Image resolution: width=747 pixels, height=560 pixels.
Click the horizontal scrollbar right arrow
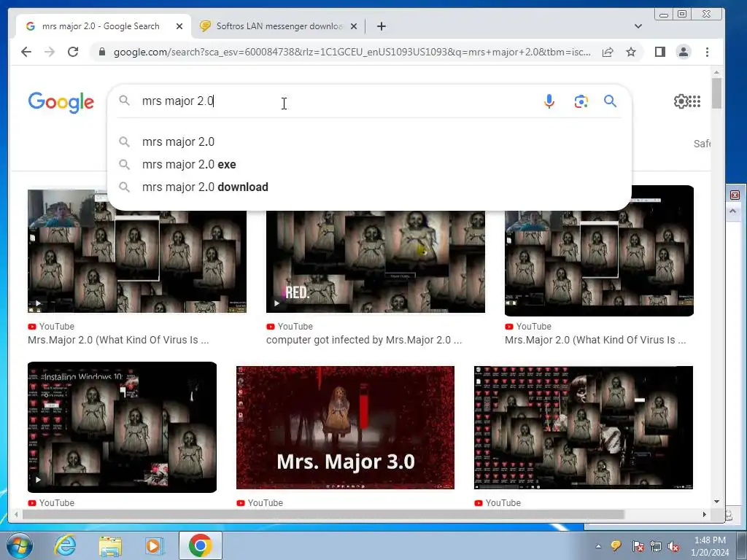coord(705,514)
